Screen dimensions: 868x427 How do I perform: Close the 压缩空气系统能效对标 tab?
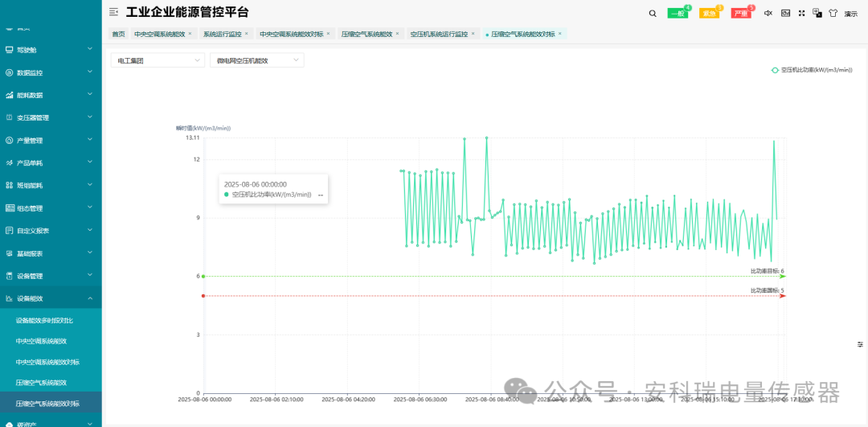pyautogui.click(x=559, y=34)
